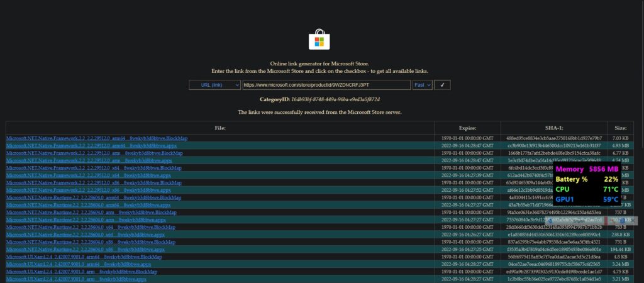Click the GPU1 59°C overlay readout

click(x=587, y=199)
